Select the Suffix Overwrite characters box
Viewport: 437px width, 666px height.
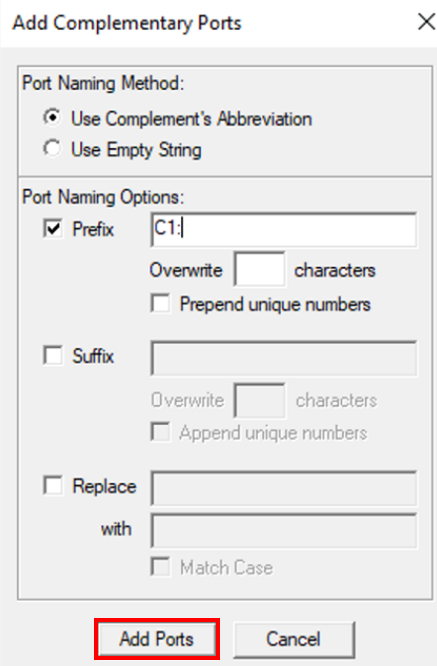point(259,400)
